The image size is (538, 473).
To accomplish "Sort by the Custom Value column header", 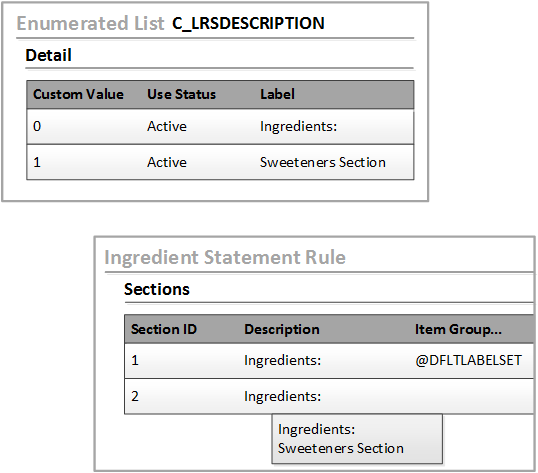I will click(78, 94).
